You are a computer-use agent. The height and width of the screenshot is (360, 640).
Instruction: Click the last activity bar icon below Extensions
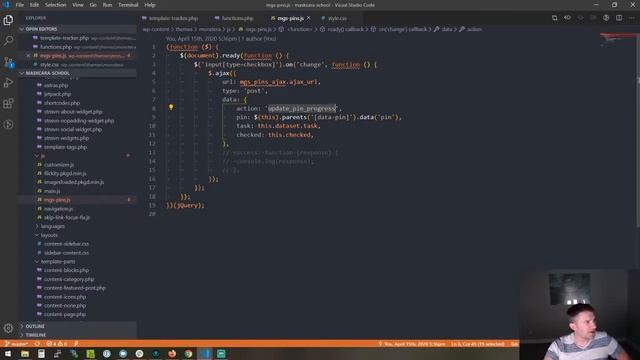pyautogui.click(x=8, y=124)
